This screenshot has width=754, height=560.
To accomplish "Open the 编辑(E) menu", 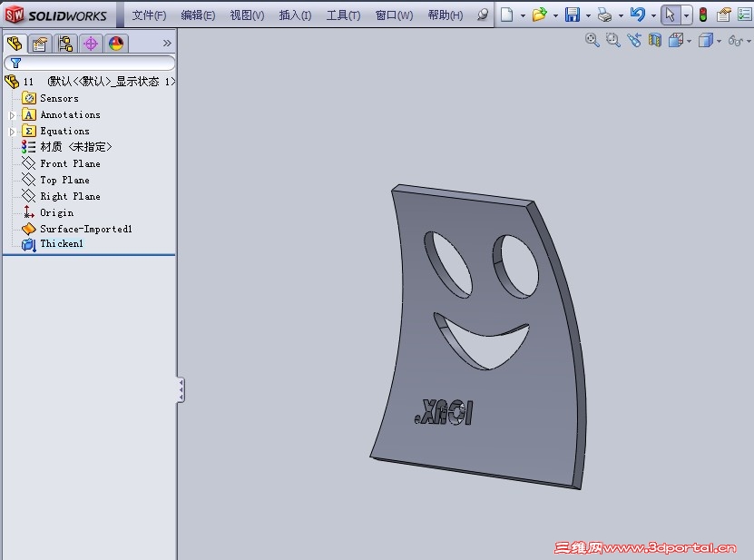I will [x=198, y=15].
